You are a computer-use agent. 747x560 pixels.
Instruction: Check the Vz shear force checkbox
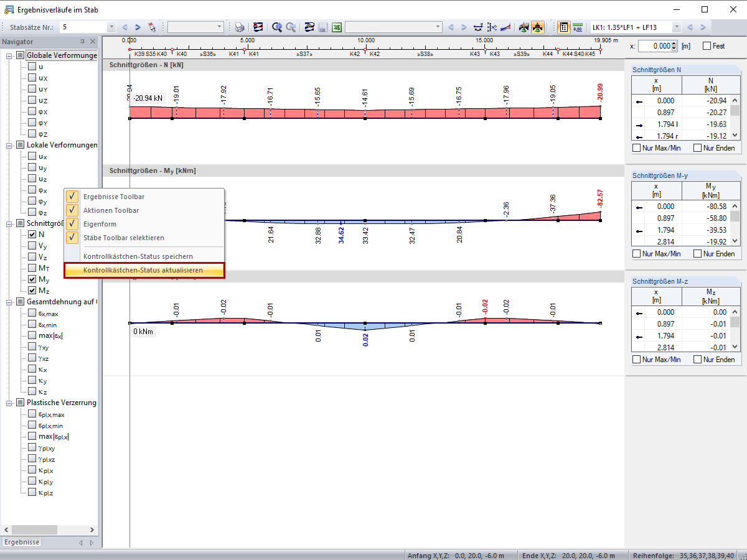click(x=32, y=257)
